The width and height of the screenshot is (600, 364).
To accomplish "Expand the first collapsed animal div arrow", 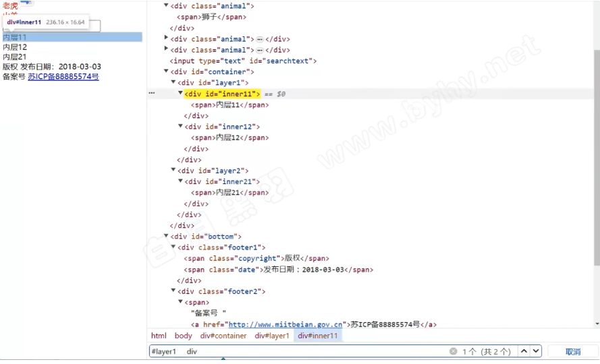I will [x=167, y=38].
